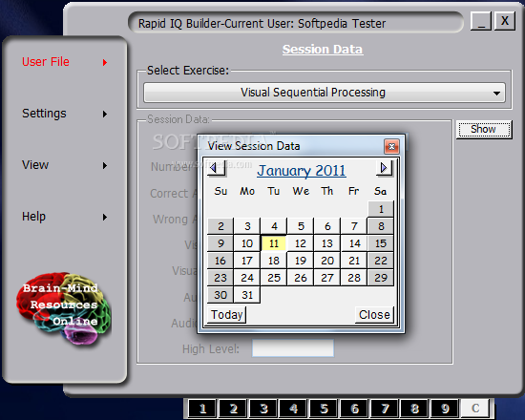Go to next month in calendar
Screen dimensions: 525x420
pyautogui.click(x=384, y=168)
